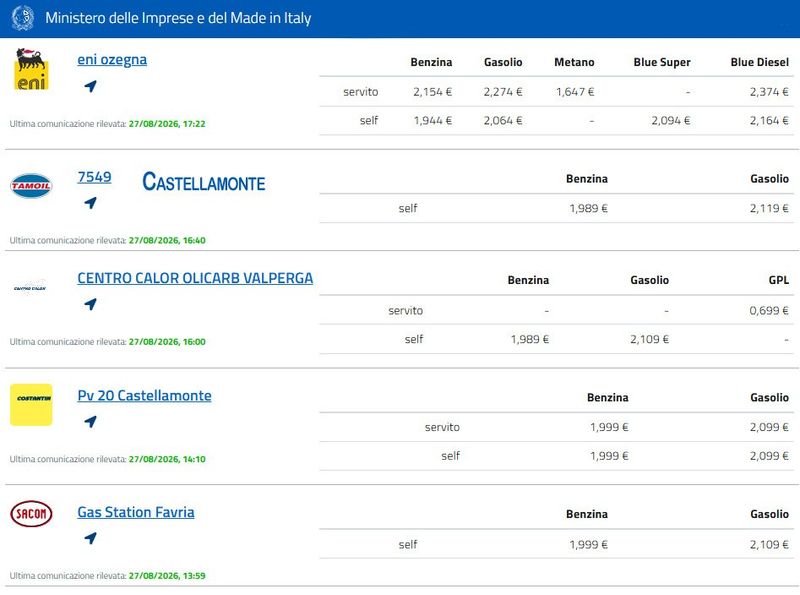Click the Tamoil logo
Viewport: 800px width, 595px height.
31,186
